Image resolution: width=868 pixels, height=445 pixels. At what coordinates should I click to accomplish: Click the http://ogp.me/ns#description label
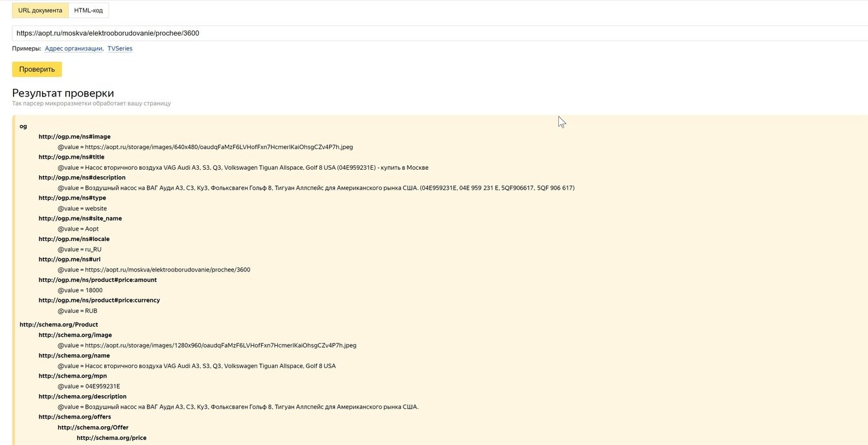[x=82, y=177]
